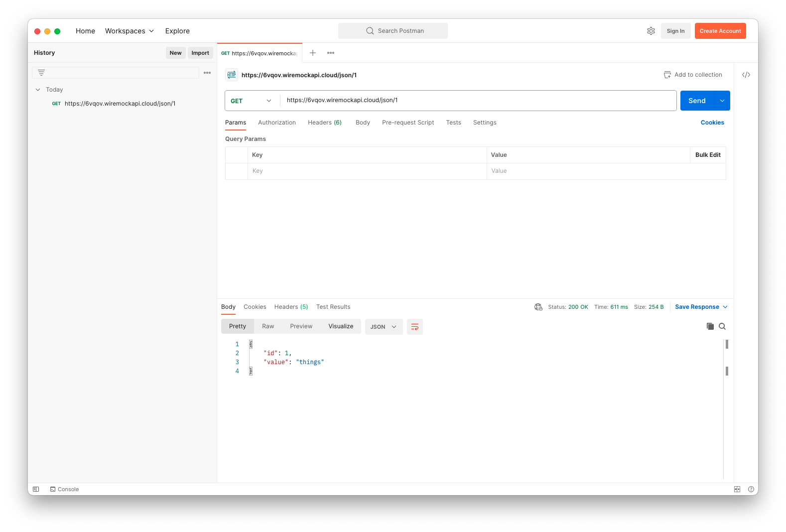Click the HTTP request type icon

pyautogui.click(x=232, y=75)
